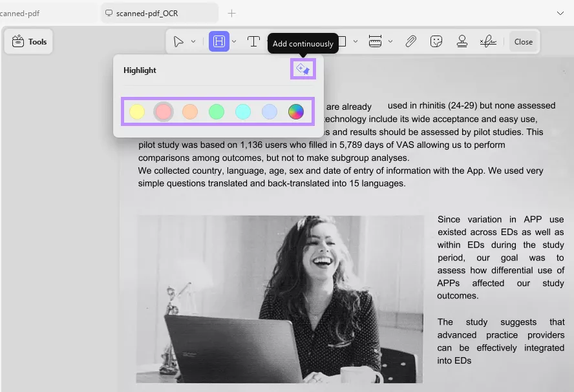574x392 pixels.
Task: Select the Highlight tool in the toolbar
Action: (220, 41)
